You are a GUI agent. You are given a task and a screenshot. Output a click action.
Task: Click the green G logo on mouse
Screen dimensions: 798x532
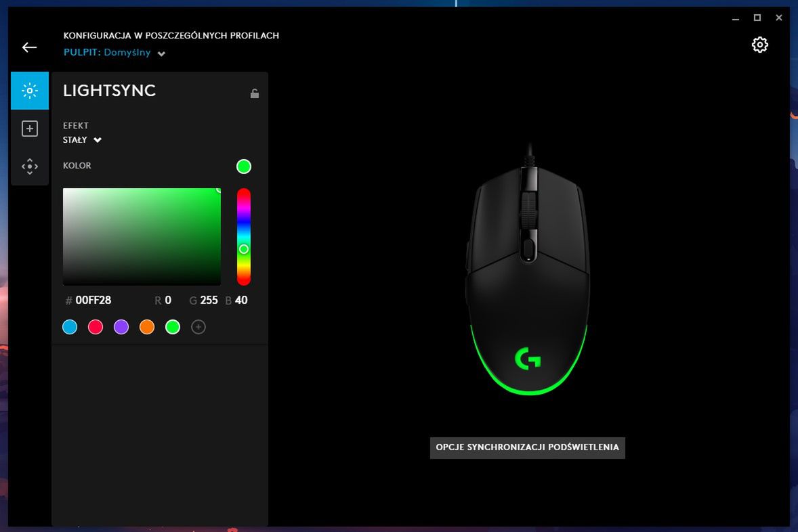[x=528, y=359]
